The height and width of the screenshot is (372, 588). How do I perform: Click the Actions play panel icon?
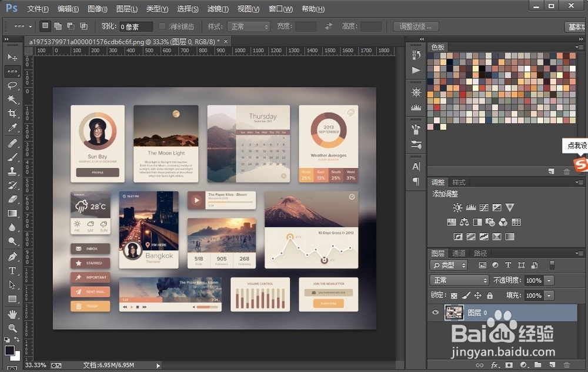tap(416, 70)
